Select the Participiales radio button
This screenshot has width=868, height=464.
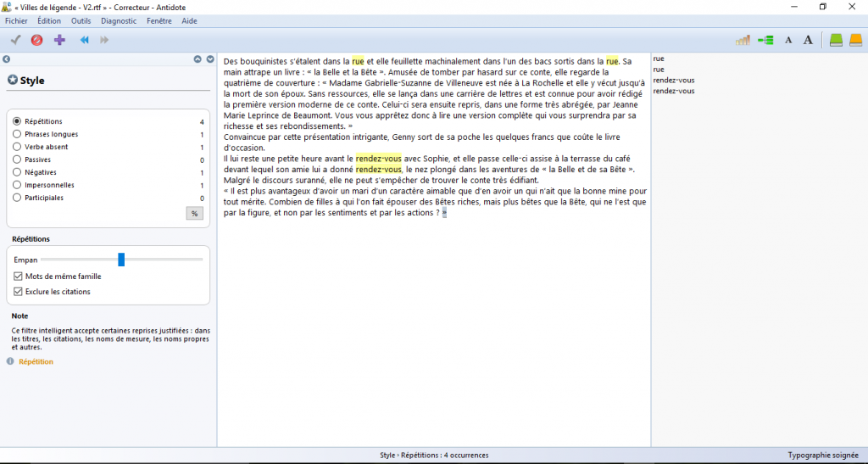coord(17,198)
